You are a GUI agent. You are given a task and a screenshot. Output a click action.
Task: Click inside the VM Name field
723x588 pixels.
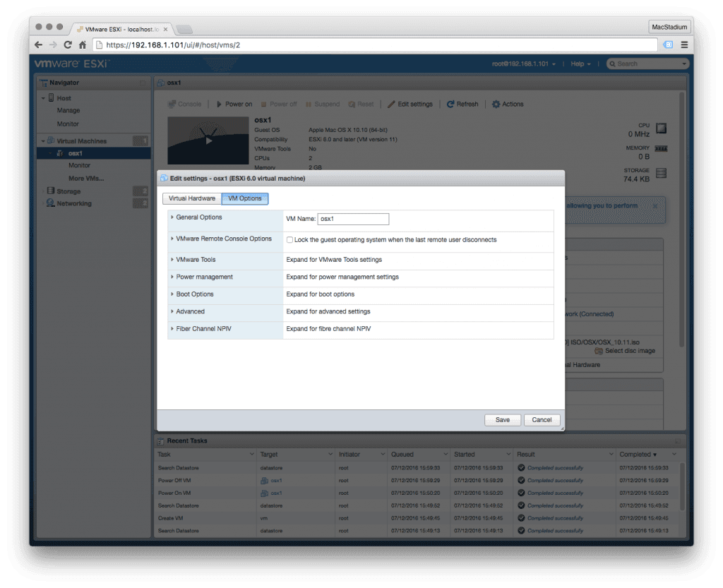pos(353,219)
